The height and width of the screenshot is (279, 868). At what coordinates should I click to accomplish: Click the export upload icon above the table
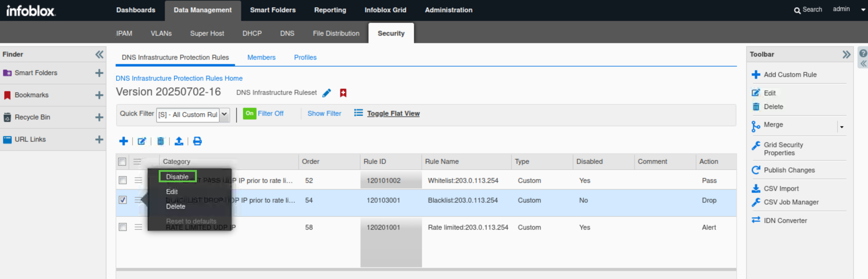click(x=179, y=141)
